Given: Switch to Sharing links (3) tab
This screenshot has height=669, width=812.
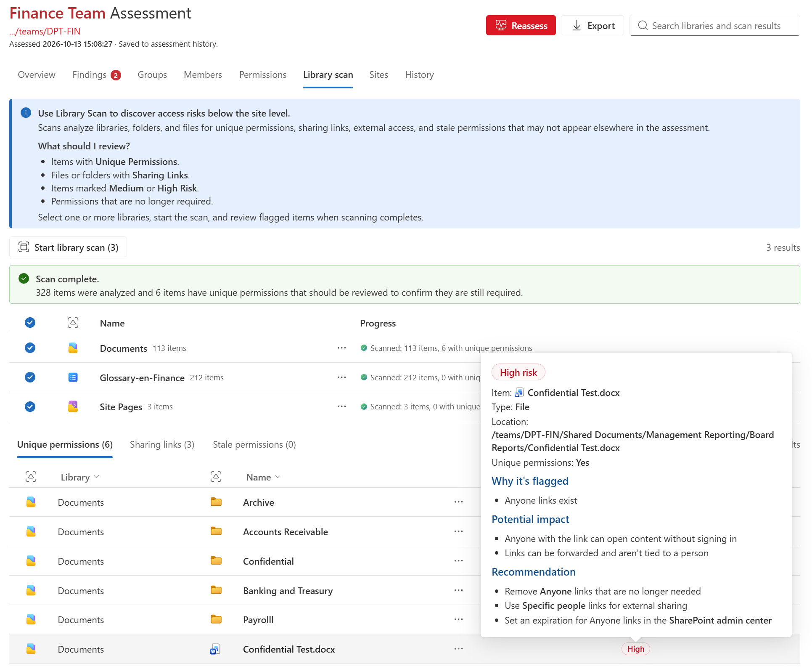Looking at the screenshot, I should point(162,445).
